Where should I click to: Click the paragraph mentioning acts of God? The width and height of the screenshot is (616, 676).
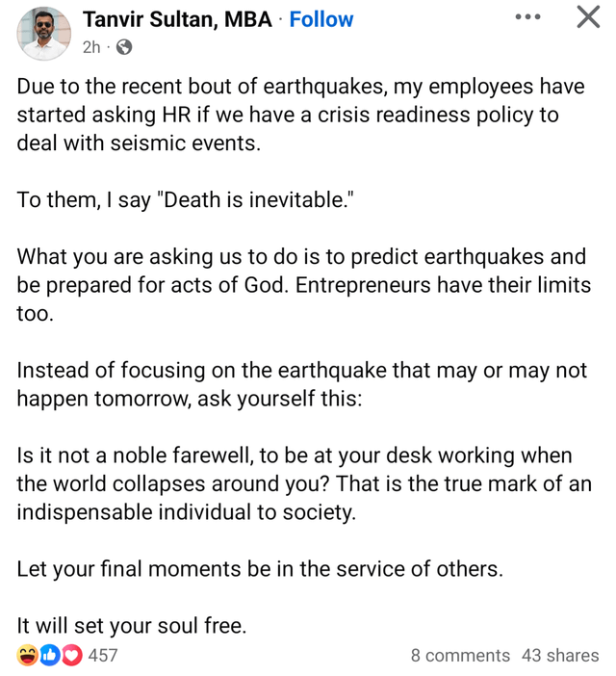[x=302, y=286]
